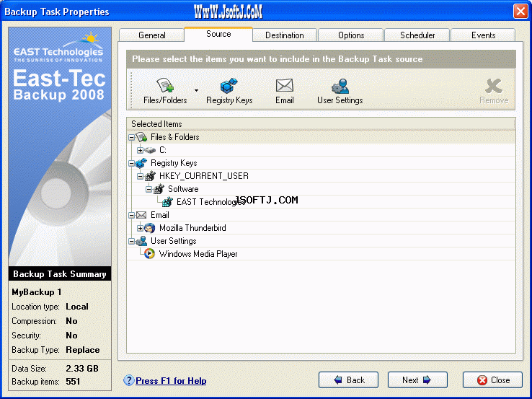
Task: Go to the Options tab
Action: click(351, 35)
